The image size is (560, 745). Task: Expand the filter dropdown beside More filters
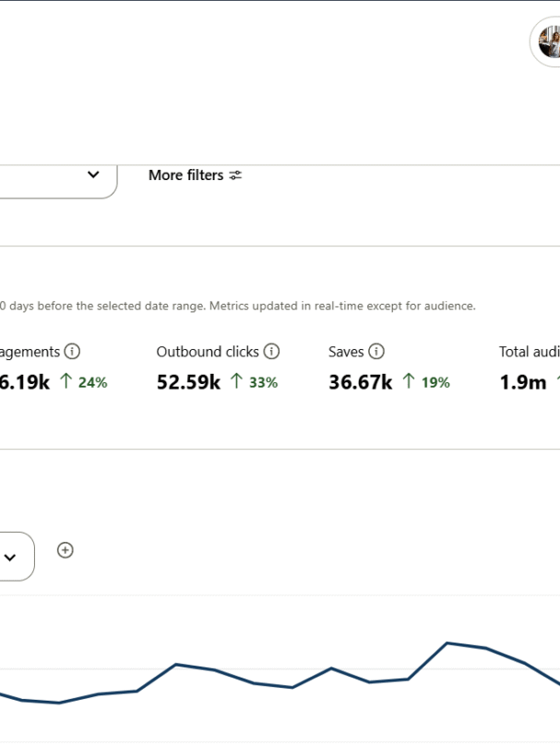pos(92,175)
